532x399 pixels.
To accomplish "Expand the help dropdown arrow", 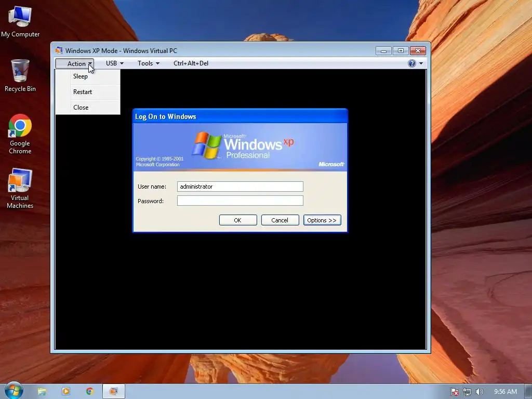I will coord(421,63).
